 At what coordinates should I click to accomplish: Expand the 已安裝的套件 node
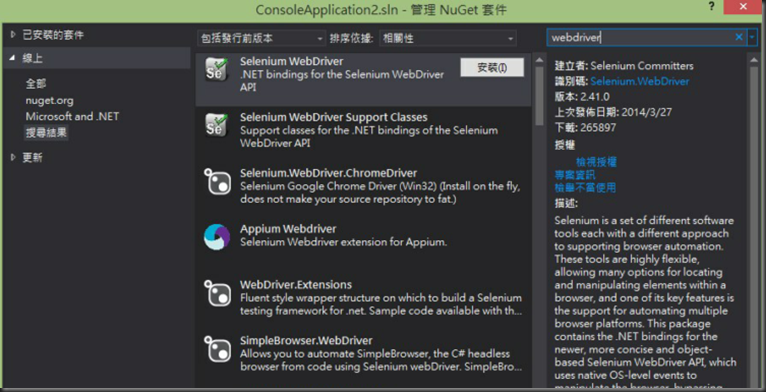13,35
